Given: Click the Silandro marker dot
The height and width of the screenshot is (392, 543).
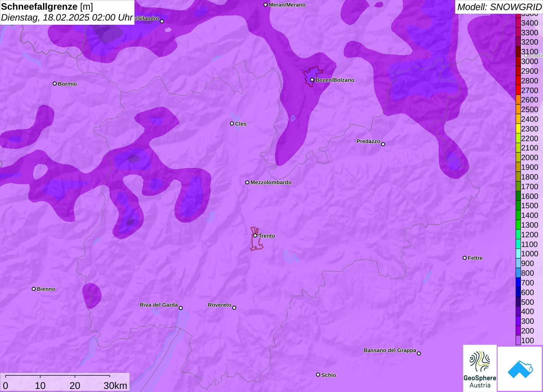Looking at the screenshot, I should pyautogui.click(x=162, y=21).
